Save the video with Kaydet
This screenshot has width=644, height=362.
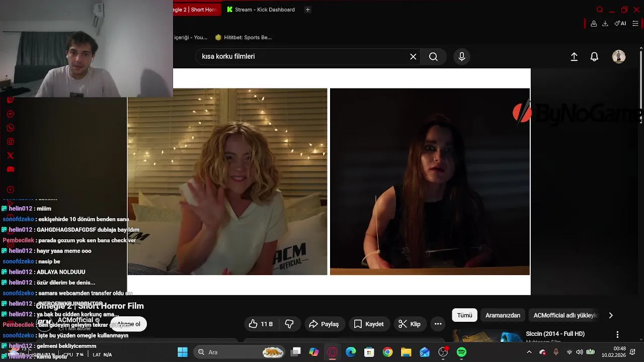[369, 324]
